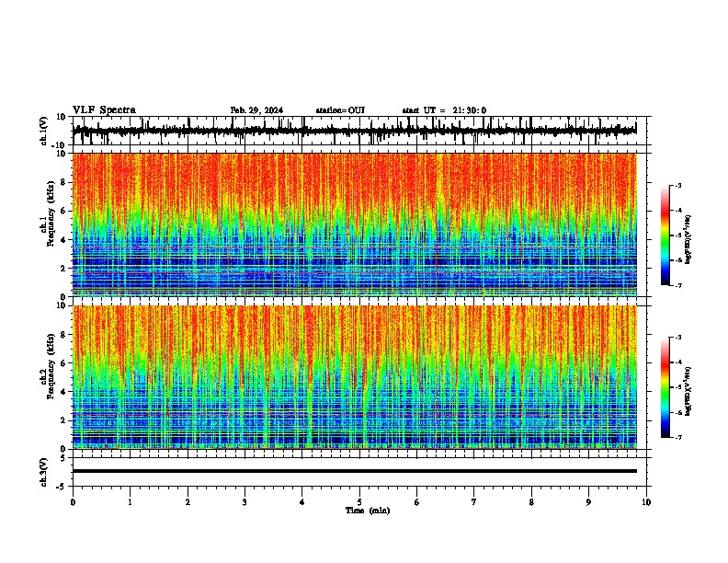The height and width of the screenshot is (563, 728).
Task: Click the "VLF Spectra" plot title
Action: [104, 110]
